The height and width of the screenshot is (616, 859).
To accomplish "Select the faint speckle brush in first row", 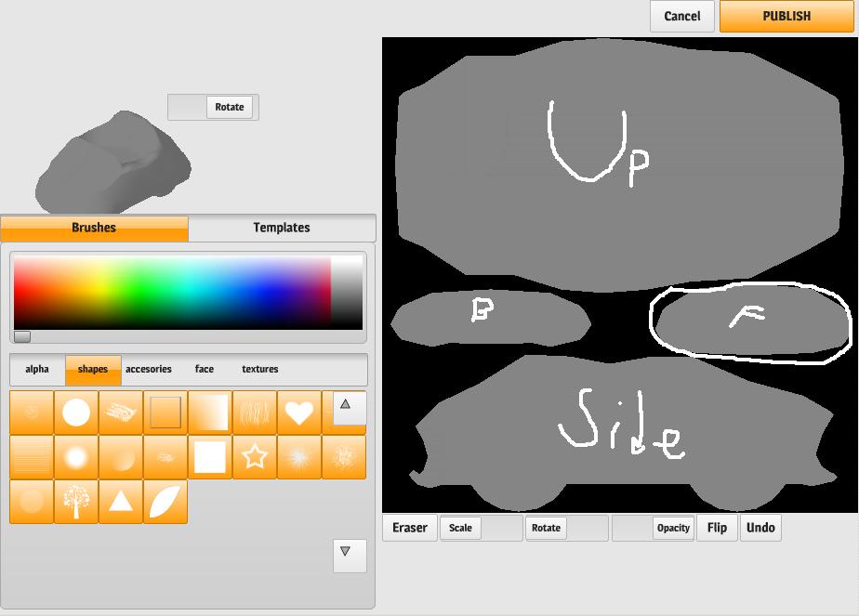I will 32,413.
